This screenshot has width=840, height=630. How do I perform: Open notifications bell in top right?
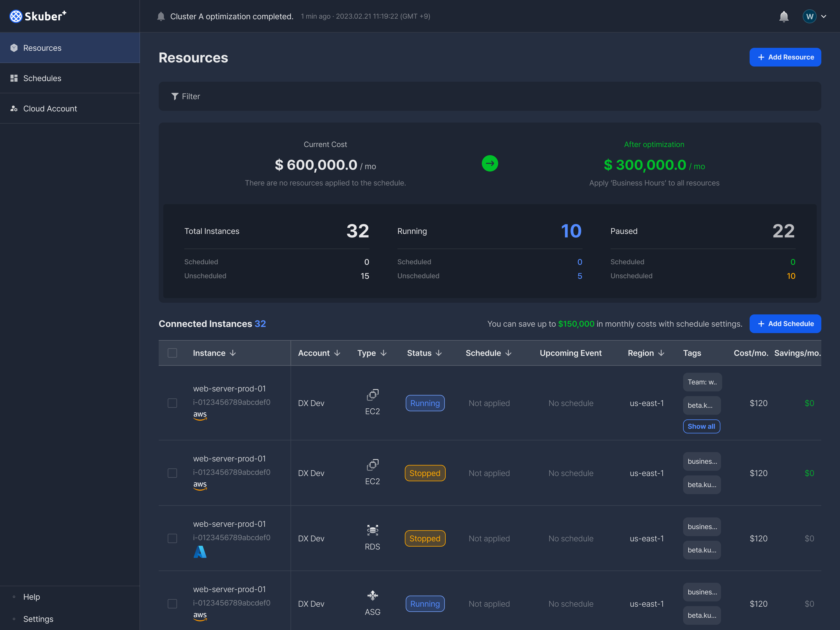point(783,16)
